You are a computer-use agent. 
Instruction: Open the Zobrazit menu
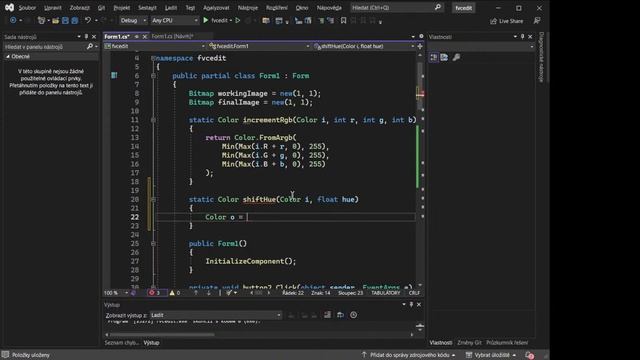click(79, 8)
